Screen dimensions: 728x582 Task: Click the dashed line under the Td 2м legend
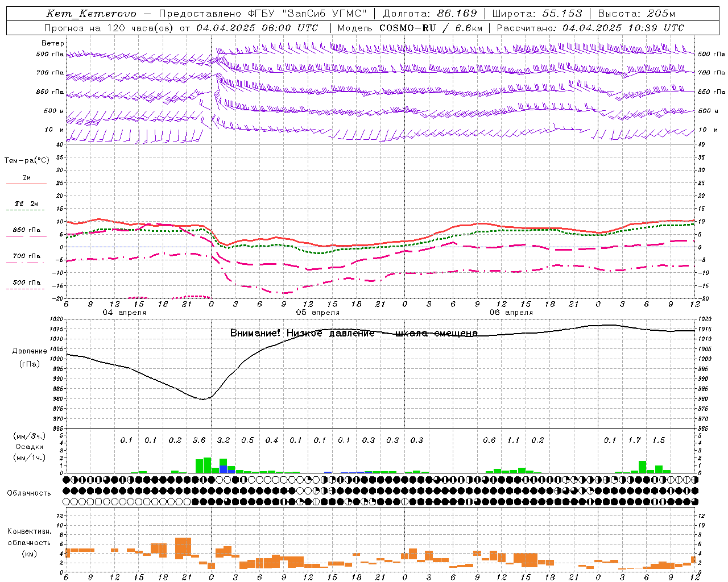click(x=25, y=210)
